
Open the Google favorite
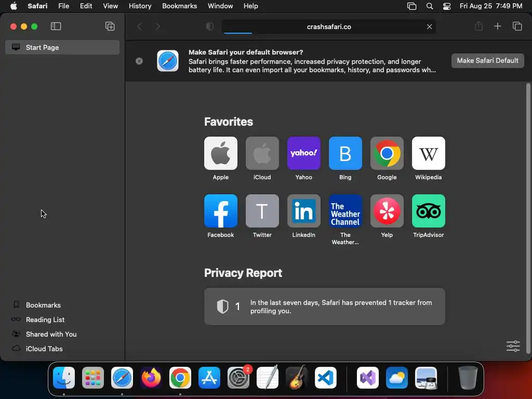387,153
